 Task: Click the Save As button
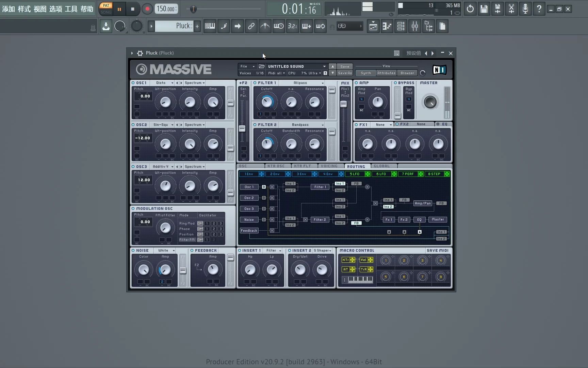point(345,73)
